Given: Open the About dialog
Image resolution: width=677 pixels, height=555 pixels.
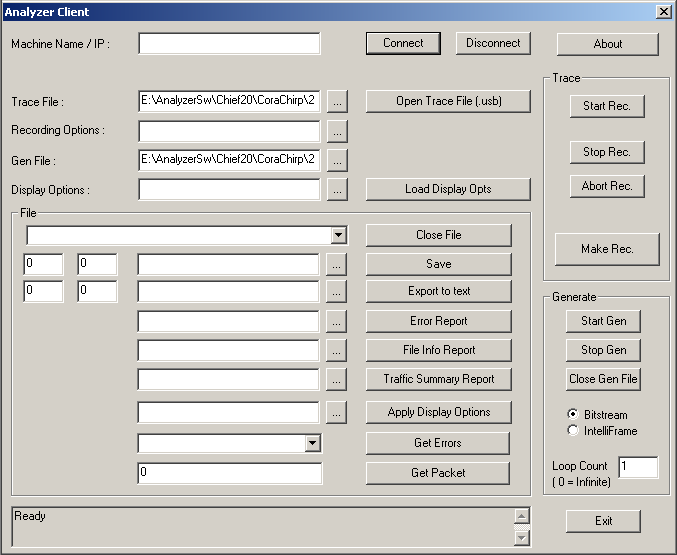Looking at the screenshot, I should point(607,44).
